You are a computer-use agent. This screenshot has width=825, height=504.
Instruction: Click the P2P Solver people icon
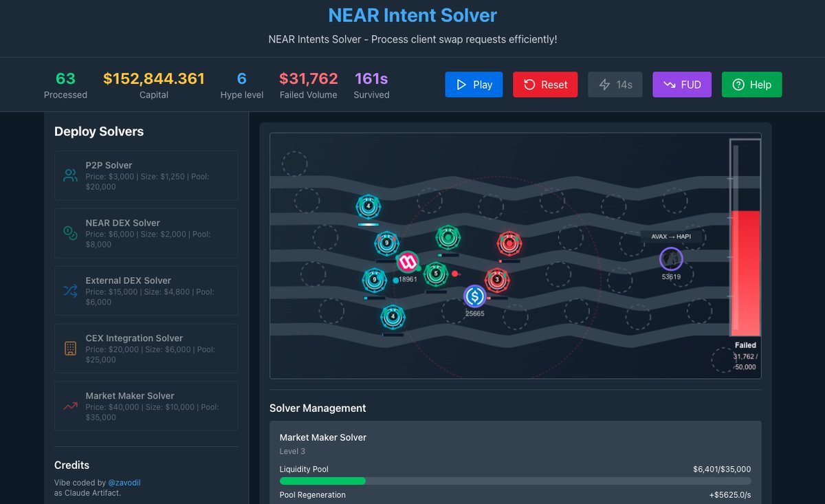pos(70,175)
